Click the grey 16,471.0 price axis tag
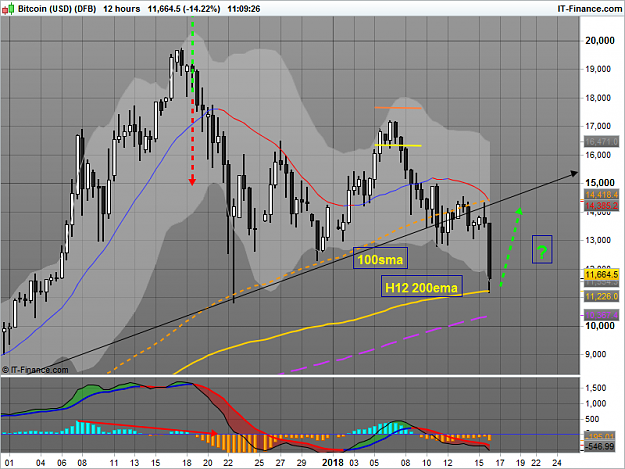The width and height of the screenshot is (625, 469). coord(602,141)
